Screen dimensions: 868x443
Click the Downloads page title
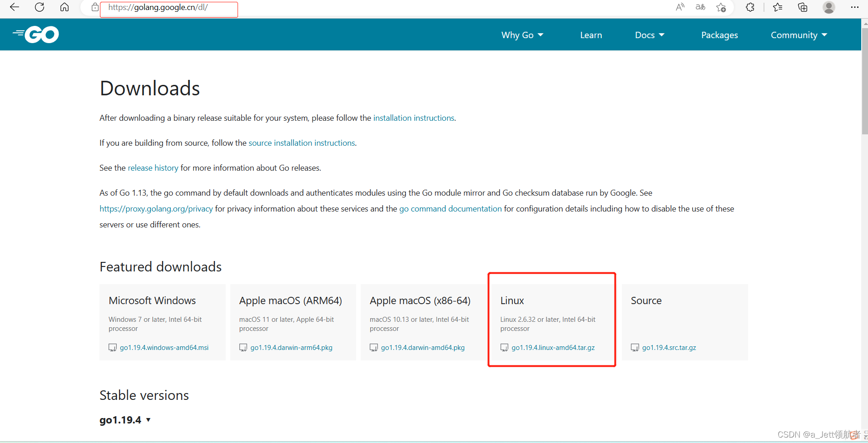tap(149, 88)
